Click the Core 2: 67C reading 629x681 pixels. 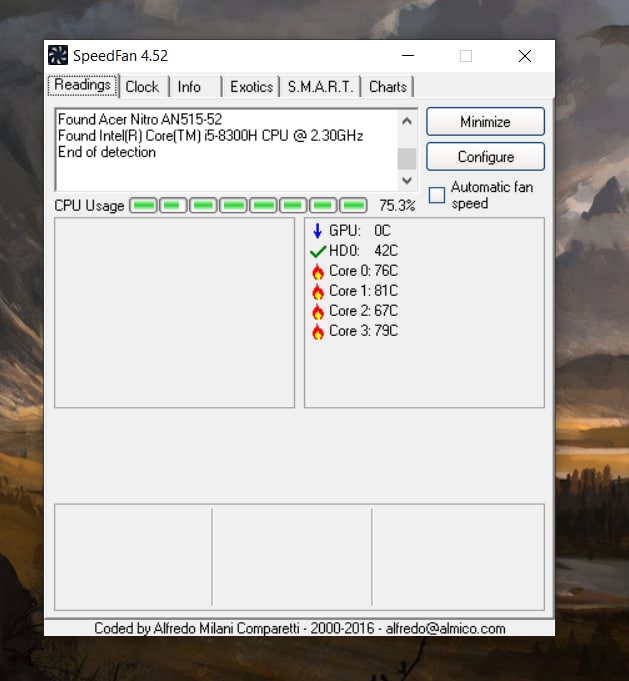(x=363, y=311)
